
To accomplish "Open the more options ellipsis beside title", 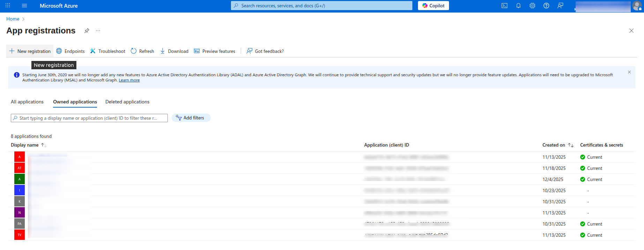I will pyautogui.click(x=98, y=31).
